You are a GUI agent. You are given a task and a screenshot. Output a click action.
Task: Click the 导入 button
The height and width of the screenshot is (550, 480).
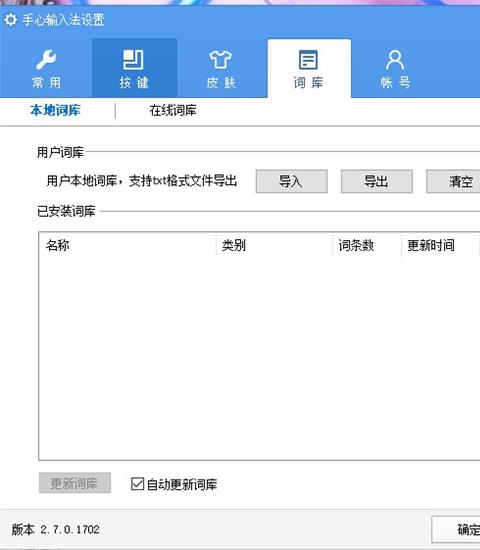tap(292, 181)
